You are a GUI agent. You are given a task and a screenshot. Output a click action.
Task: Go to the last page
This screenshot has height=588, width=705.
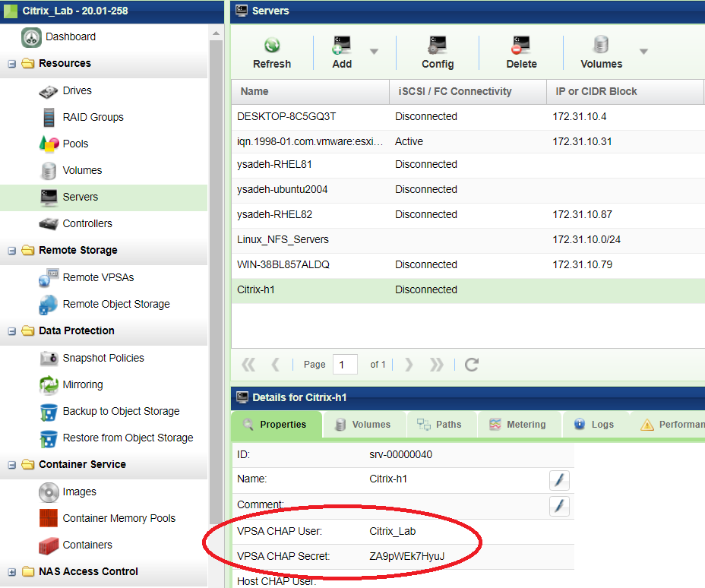tap(436, 365)
